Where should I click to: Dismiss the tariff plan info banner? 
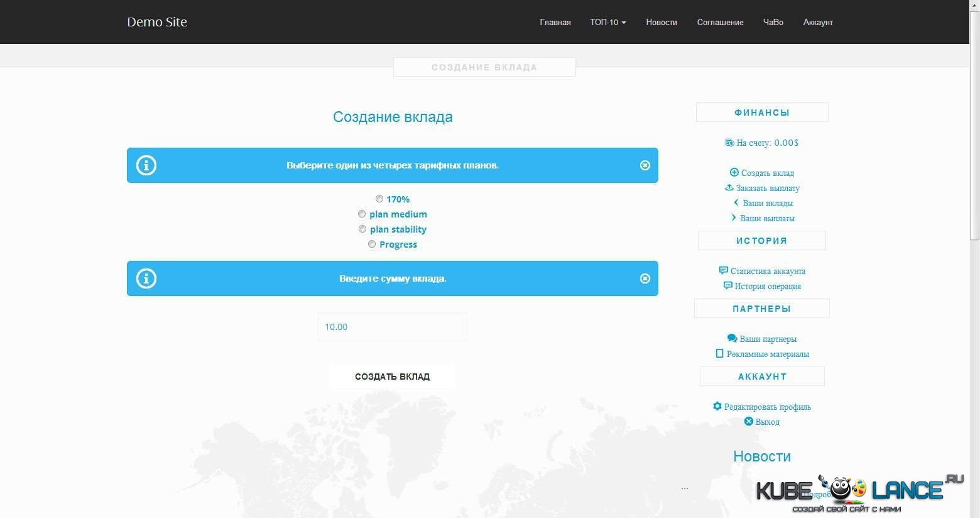645,165
